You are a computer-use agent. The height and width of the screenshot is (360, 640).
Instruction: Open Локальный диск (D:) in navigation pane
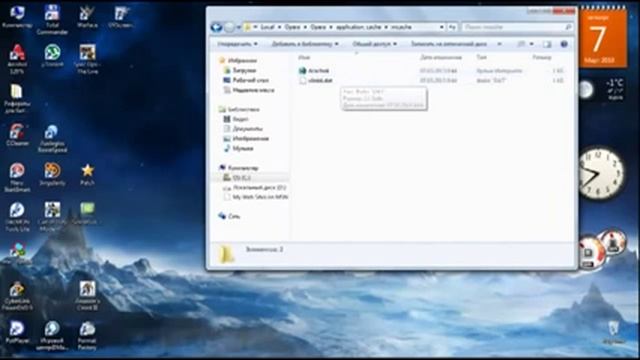click(x=255, y=187)
